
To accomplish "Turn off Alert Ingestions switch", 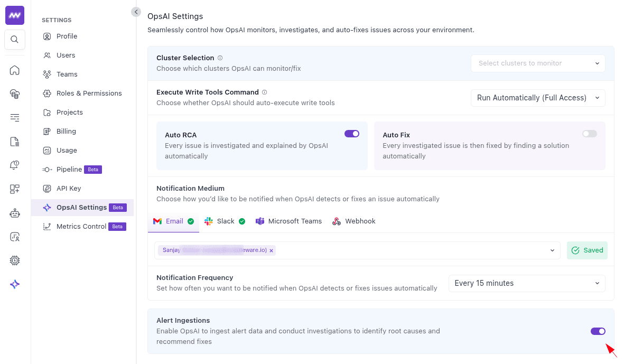I will pyautogui.click(x=598, y=331).
